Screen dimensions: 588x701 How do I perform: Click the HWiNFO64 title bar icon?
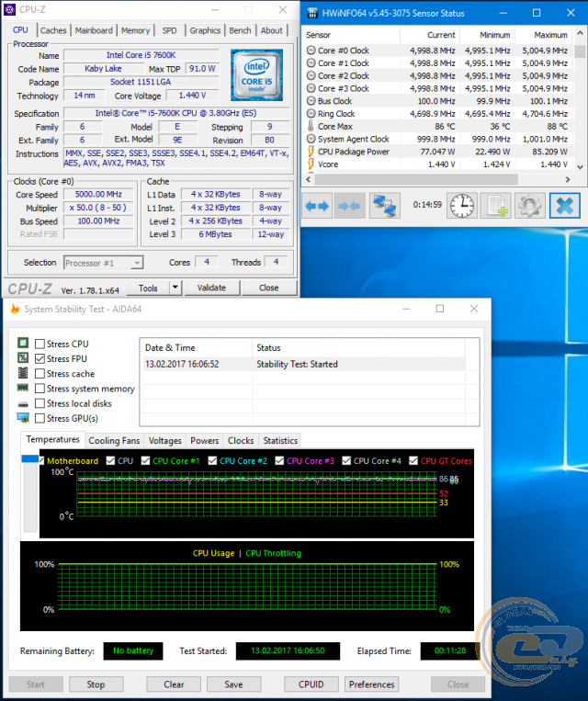pyautogui.click(x=312, y=13)
